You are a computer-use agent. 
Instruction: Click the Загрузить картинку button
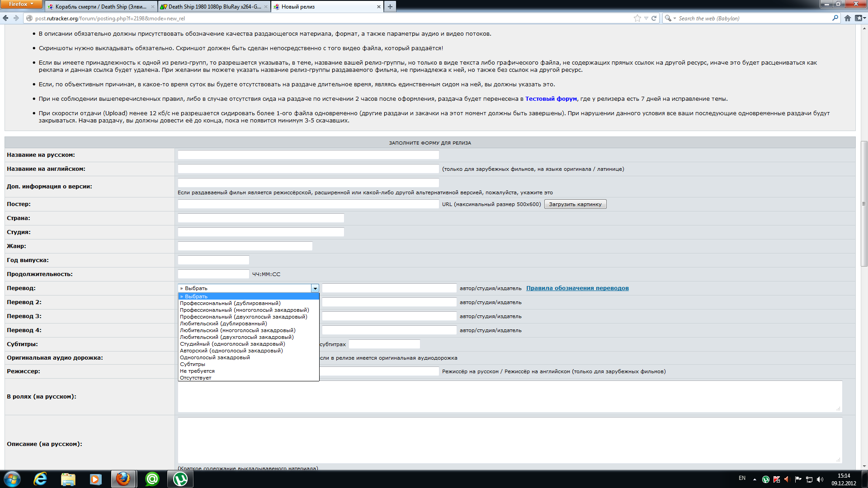(x=575, y=204)
